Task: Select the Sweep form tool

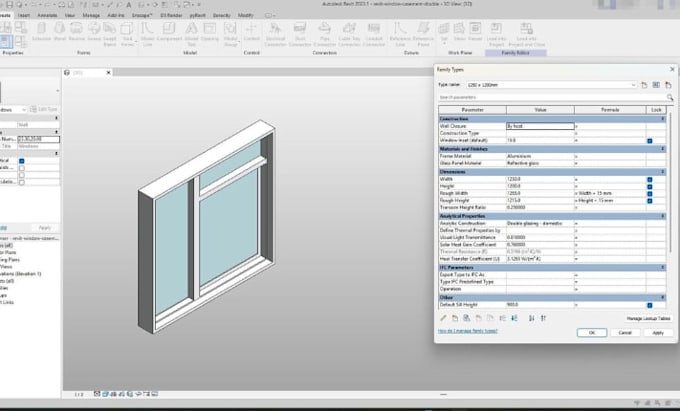Action: pos(94,33)
